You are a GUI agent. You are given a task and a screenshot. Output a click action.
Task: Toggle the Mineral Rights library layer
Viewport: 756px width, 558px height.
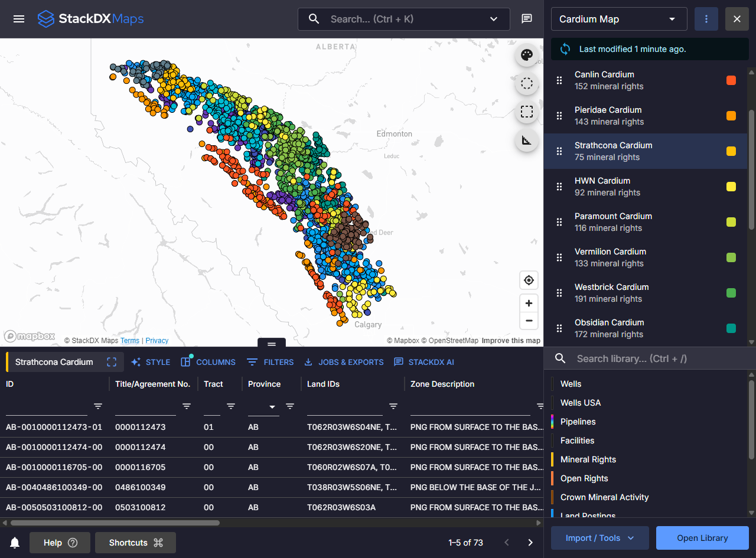pyautogui.click(x=588, y=459)
